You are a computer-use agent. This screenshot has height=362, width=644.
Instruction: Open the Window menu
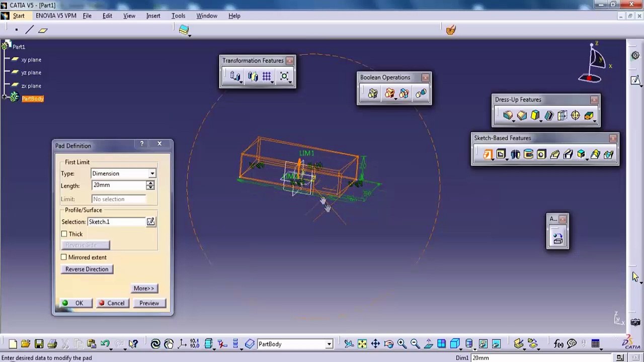(x=207, y=16)
